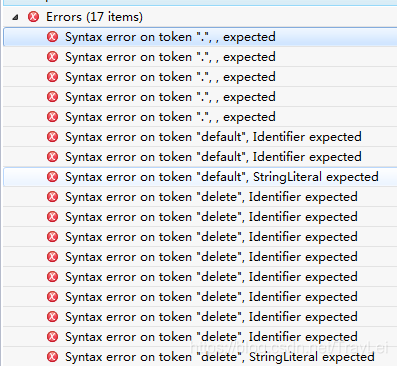Select the first '"delete", Identifier expected' error
This screenshot has width=397, height=366.
[200, 197]
